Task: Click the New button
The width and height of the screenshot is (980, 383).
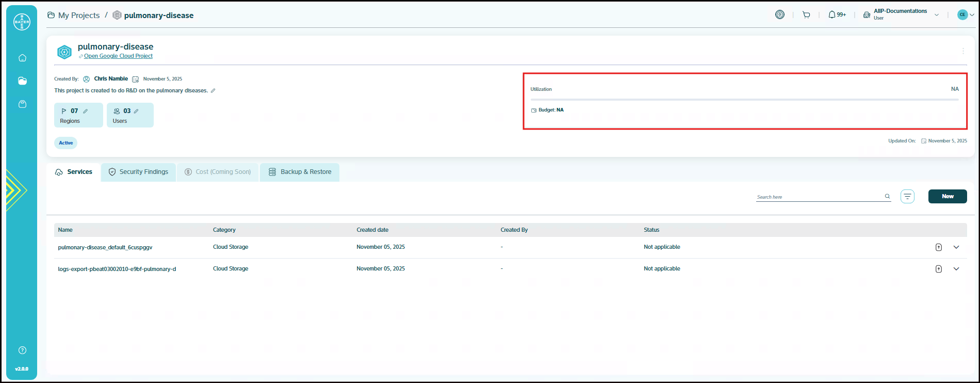Action: (948, 197)
